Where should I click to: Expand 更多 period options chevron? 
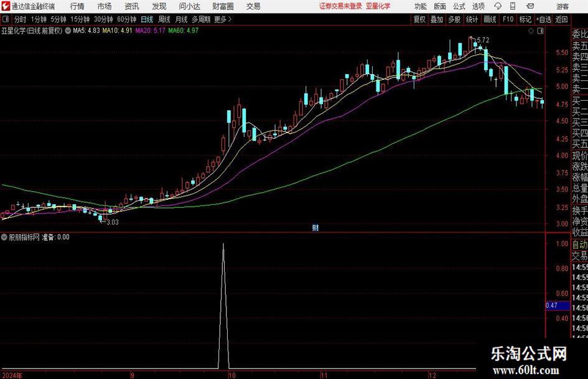coord(230,19)
